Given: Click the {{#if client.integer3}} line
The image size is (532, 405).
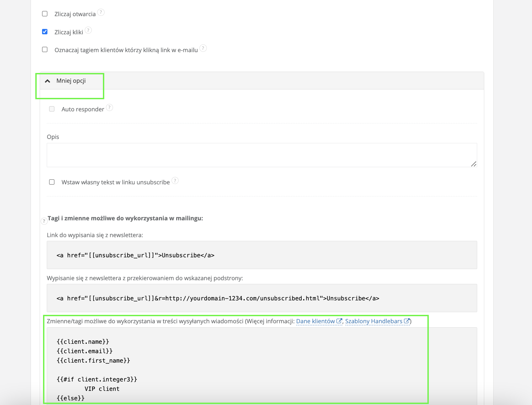Looking at the screenshot, I should coord(97,379).
